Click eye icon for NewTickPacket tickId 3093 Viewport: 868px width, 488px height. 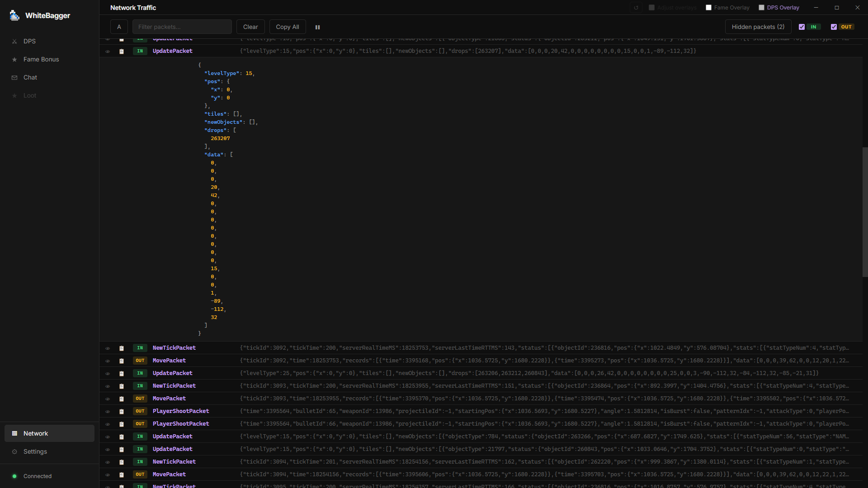tap(108, 386)
